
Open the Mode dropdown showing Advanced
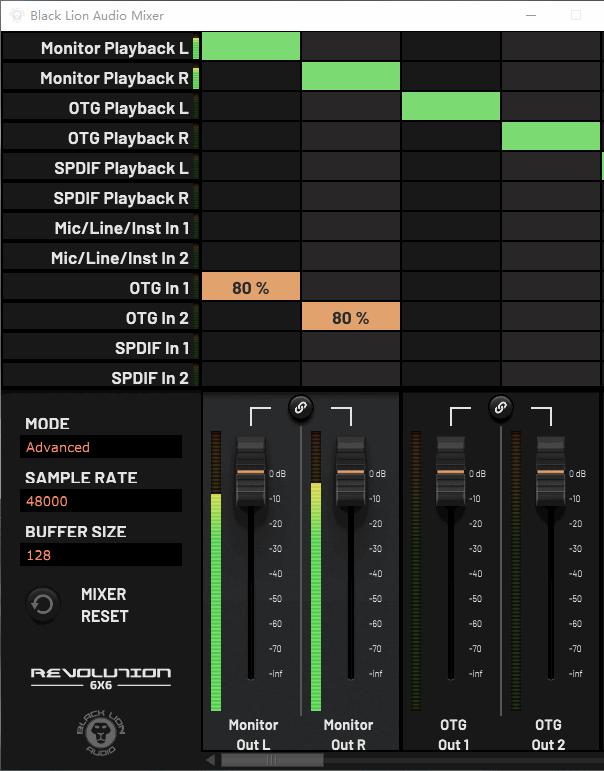click(103, 447)
